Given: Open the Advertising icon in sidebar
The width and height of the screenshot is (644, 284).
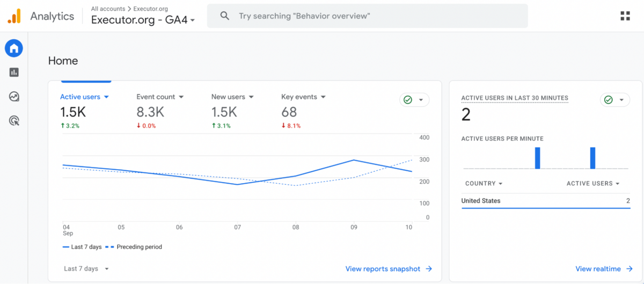Looking at the screenshot, I should click(x=14, y=121).
